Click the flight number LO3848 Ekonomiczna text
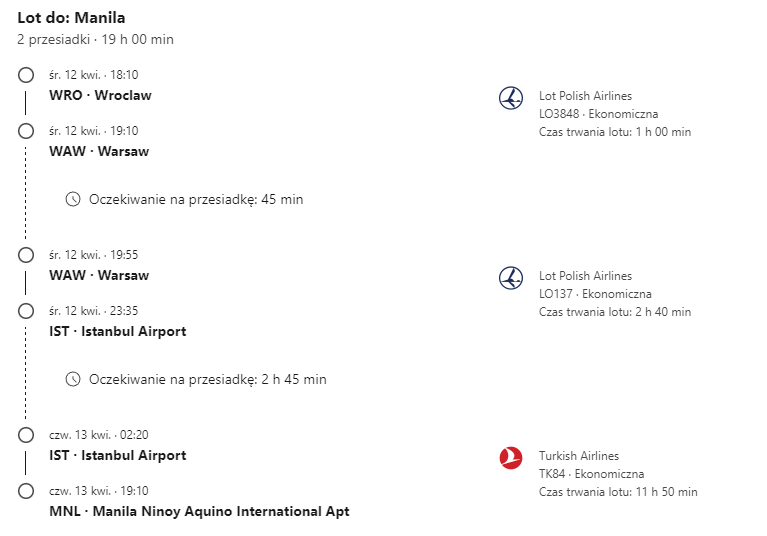 (x=598, y=114)
